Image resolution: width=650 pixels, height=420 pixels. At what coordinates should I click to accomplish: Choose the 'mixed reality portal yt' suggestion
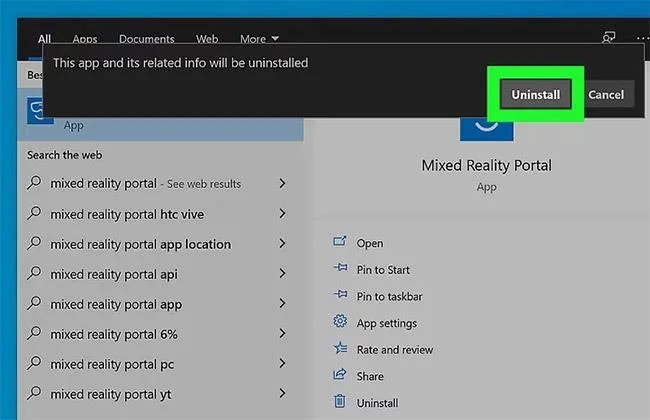point(111,394)
